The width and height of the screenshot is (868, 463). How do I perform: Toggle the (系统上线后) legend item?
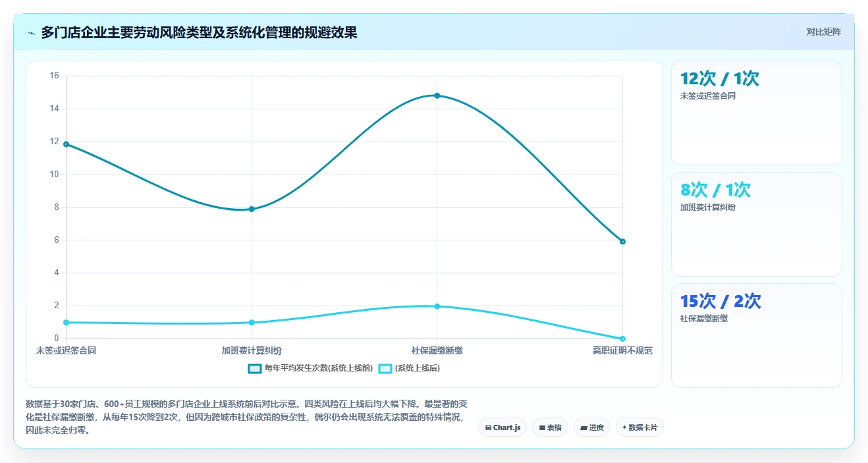point(409,368)
